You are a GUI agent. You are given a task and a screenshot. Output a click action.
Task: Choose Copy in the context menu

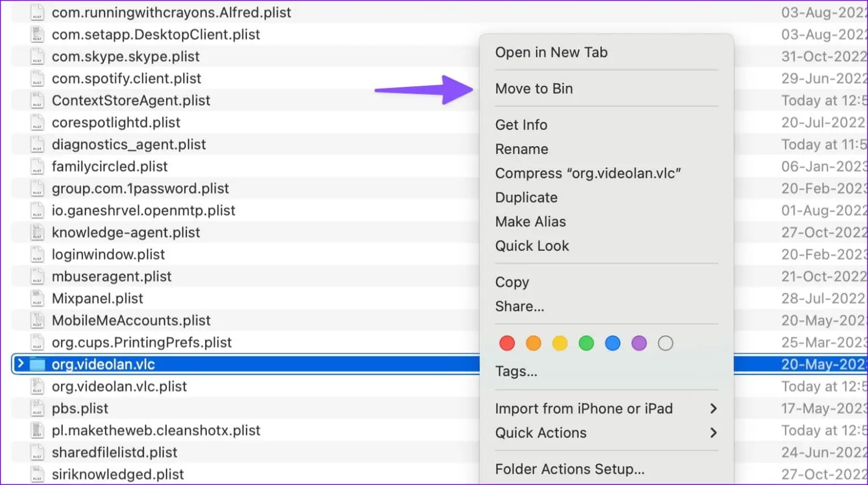click(512, 282)
